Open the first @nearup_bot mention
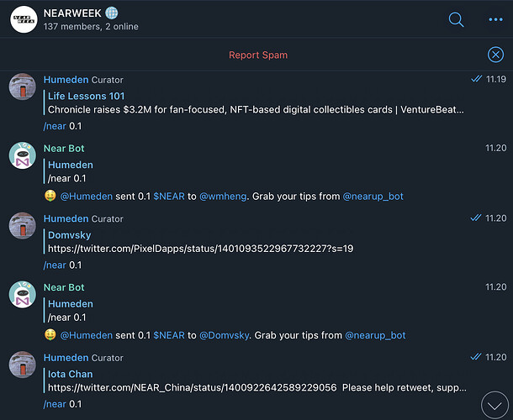This screenshot has width=513, height=420. tap(373, 197)
